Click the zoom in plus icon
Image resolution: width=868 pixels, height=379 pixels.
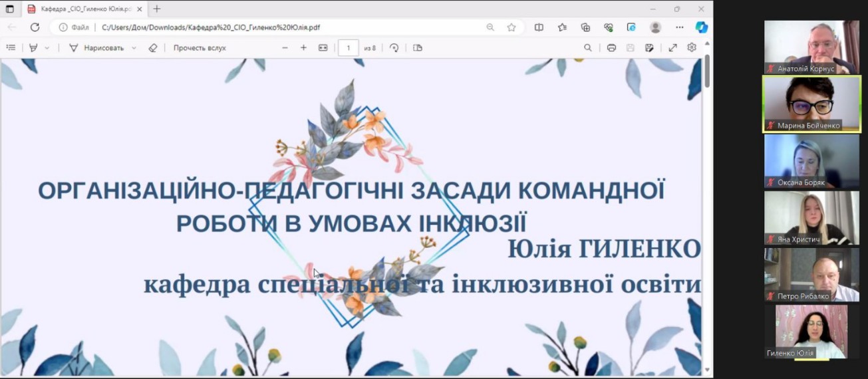click(x=303, y=48)
